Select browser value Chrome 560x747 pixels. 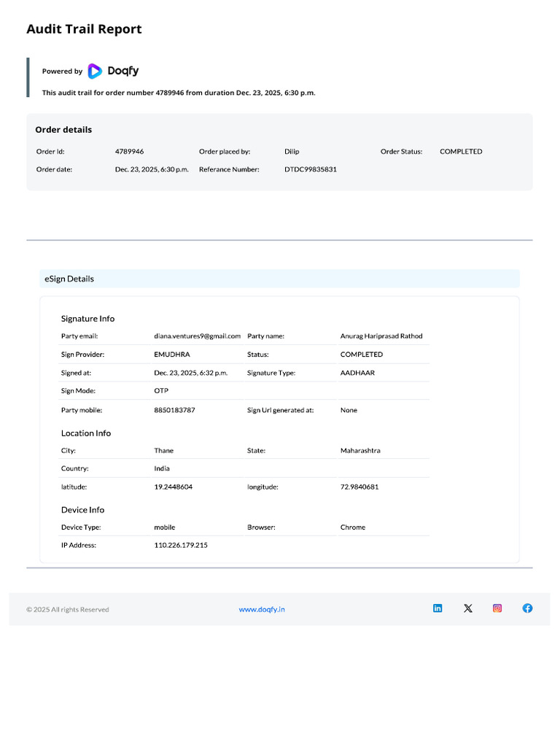(x=353, y=527)
